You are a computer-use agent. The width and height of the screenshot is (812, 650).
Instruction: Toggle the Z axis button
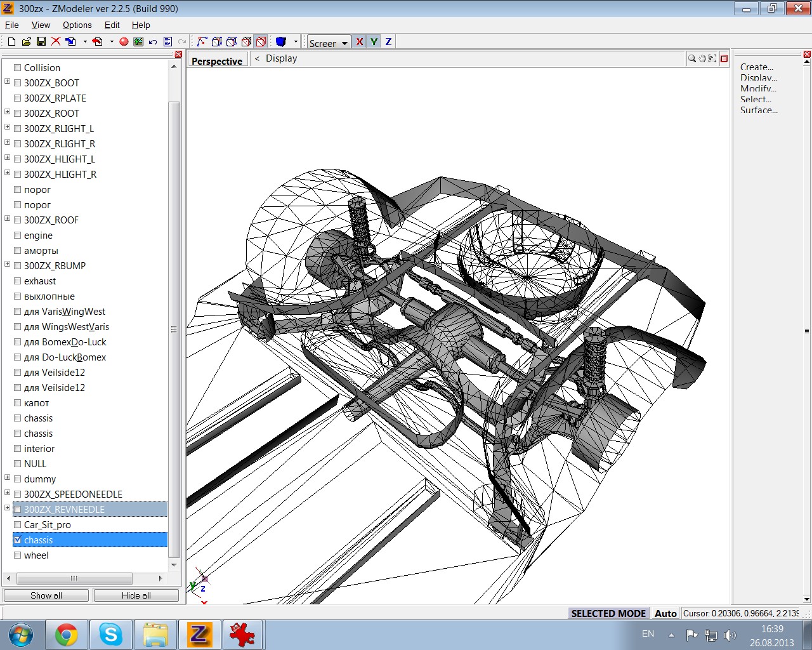coord(388,42)
